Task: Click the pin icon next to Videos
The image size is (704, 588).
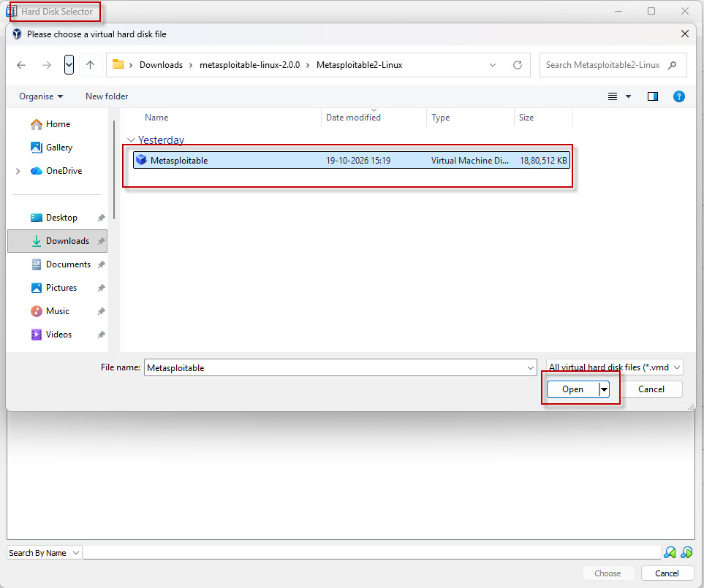Action: click(x=101, y=334)
